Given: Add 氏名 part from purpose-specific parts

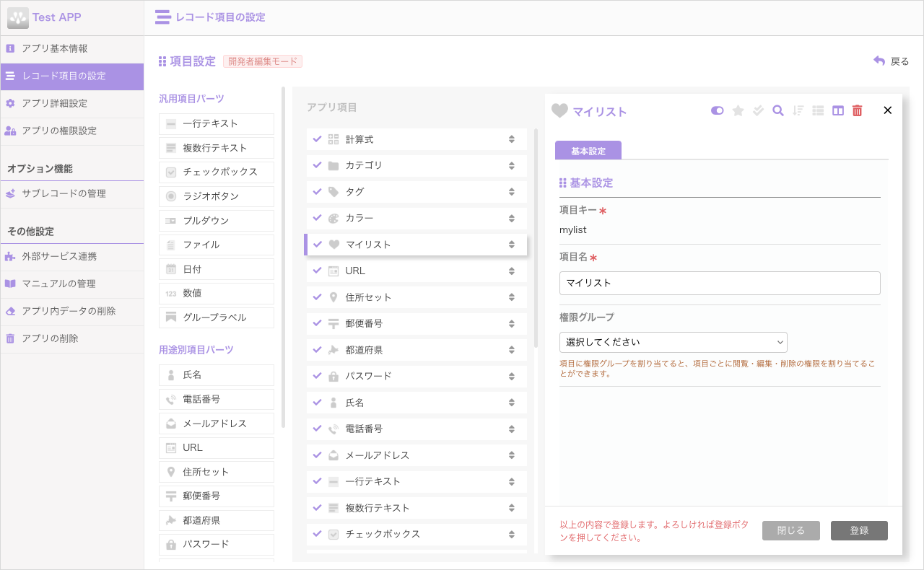Looking at the screenshot, I should pos(217,375).
